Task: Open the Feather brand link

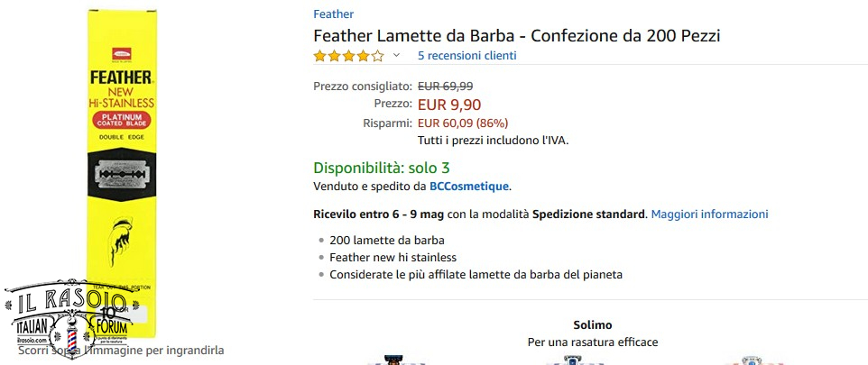Action: click(333, 14)
